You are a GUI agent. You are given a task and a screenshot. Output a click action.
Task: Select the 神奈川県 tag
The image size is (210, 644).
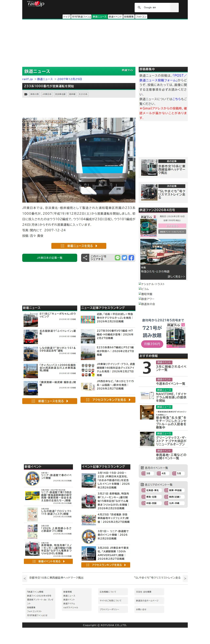coord(35,94)
